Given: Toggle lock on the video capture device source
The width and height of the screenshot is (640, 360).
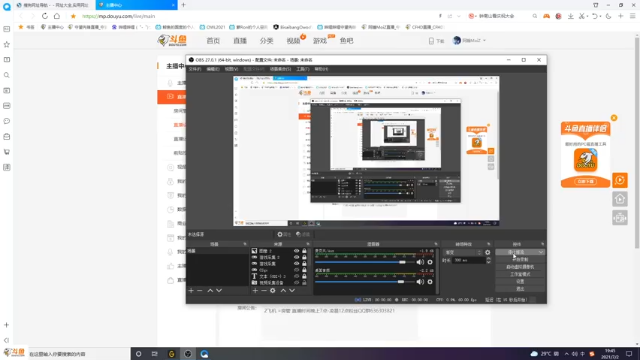Looking at the screenshot, I should pos(304,282).
